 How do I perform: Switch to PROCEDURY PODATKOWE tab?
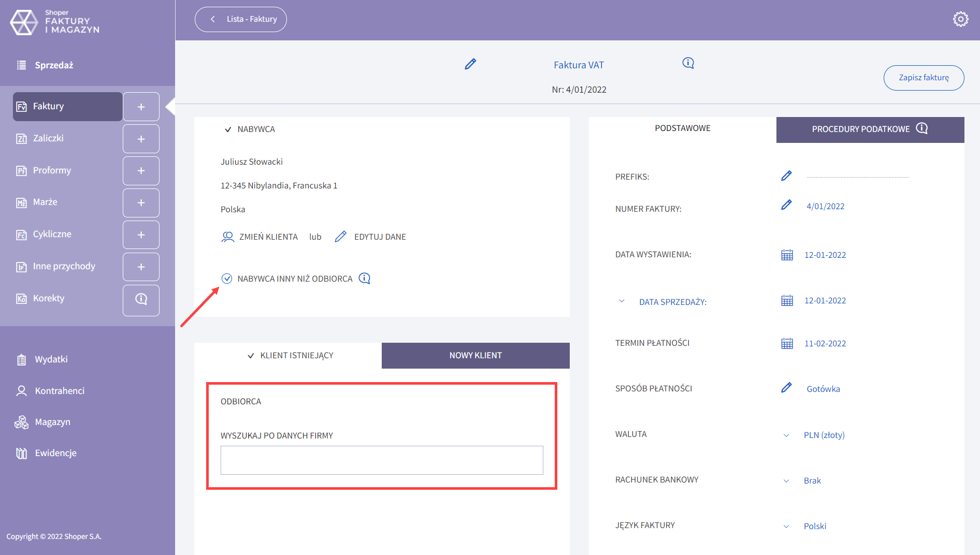(870, 129)
